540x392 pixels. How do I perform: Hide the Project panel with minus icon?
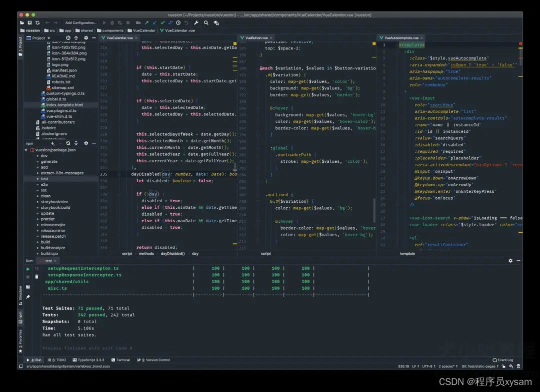pyautogui.click(x=93, y=38)
